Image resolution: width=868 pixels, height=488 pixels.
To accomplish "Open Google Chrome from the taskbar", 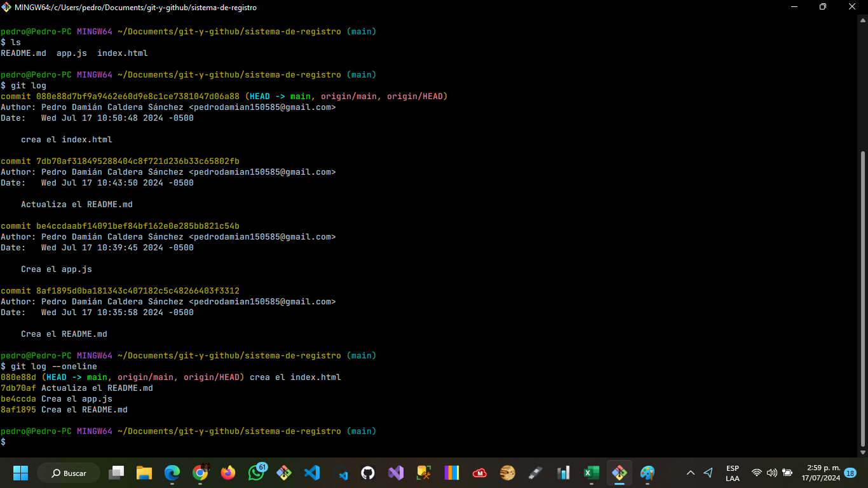I will coord(200,473).
